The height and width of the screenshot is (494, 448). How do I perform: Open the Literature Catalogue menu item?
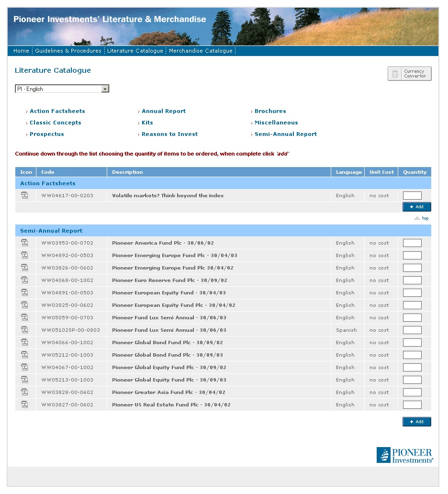pyautogui.click(x=135, y=51)
